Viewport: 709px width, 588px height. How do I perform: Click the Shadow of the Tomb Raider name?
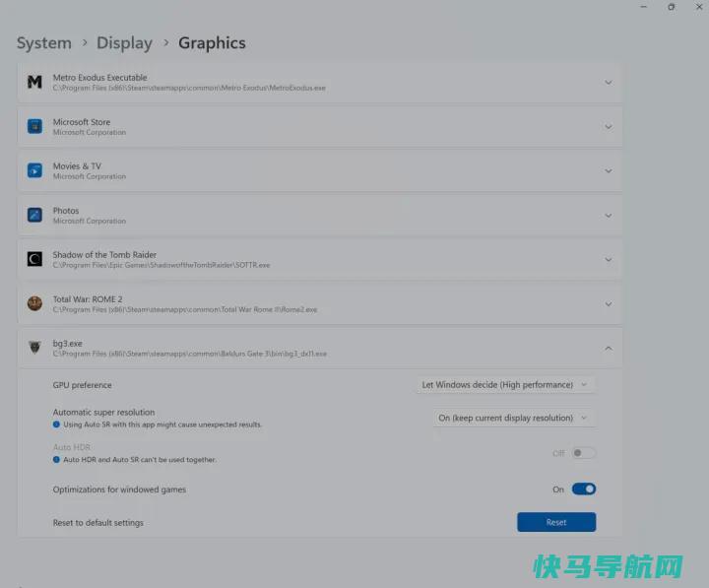click(104, 255)
